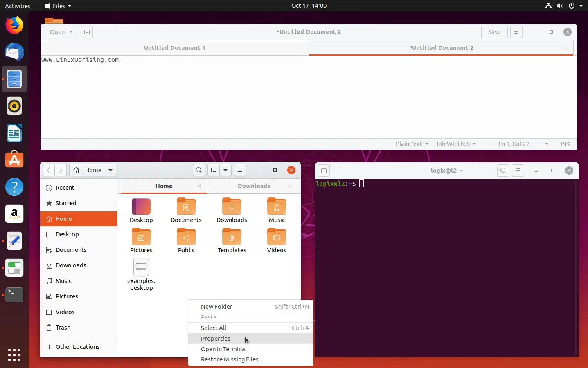Open the gedit hamburger menu
This screenshot has width=588, height=368.
516,32
